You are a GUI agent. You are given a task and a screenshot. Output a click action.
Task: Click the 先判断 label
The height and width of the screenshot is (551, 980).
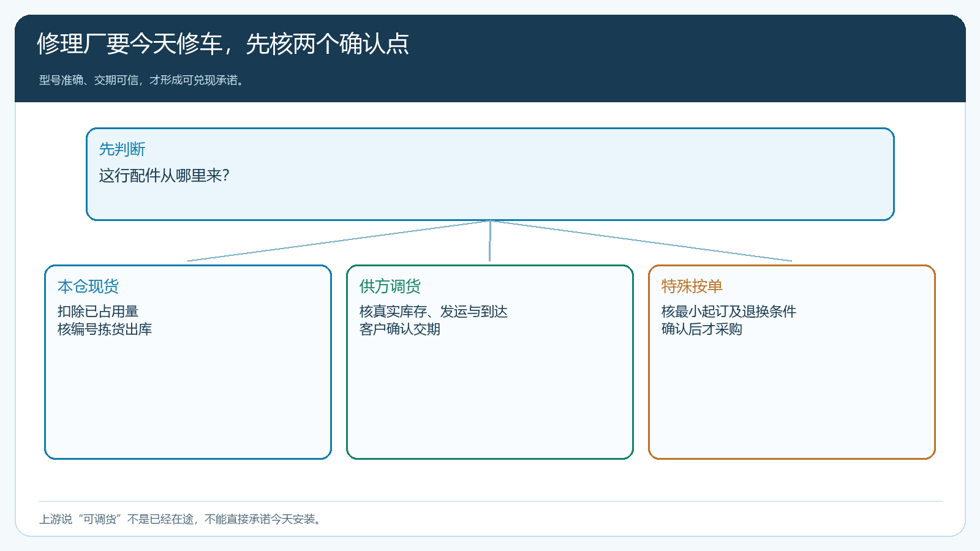[x=122, y=149]
